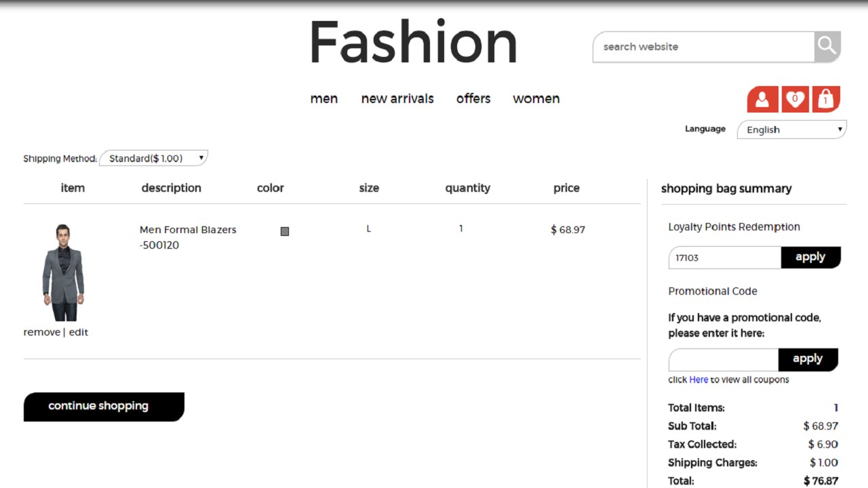Viewport: 868px width, 488px height.
Task: Click the Sub Total amount $ 68.97
Action: click(x=821, y=426)
